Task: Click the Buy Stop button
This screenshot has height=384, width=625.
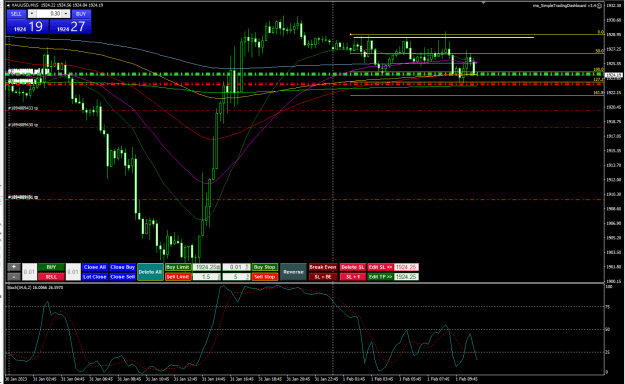Action: [265, 267]
